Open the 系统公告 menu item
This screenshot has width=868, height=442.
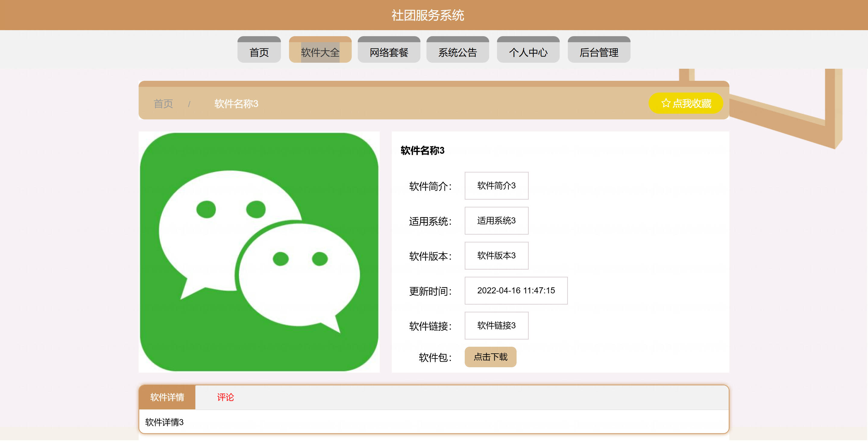click(x=458, y=49)
